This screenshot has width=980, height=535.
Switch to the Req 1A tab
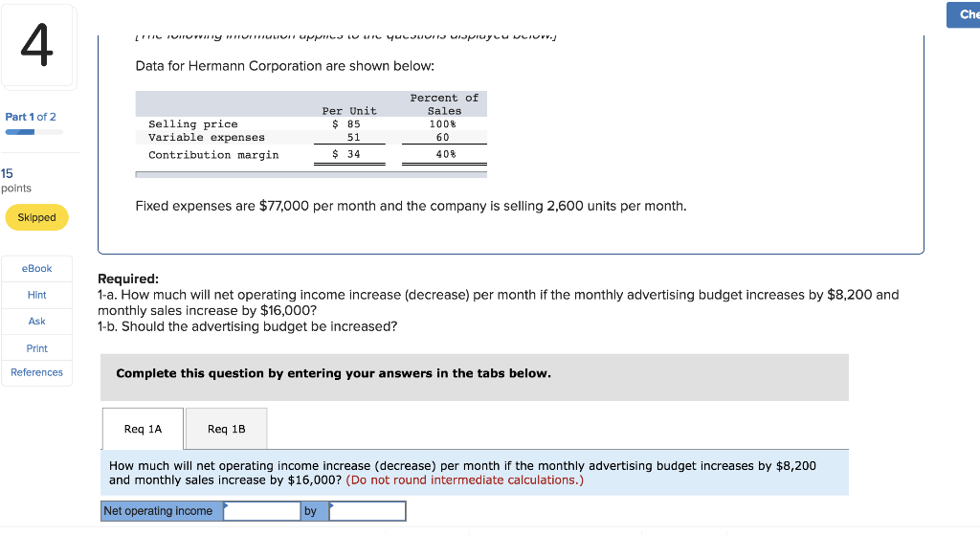(143, 429)
